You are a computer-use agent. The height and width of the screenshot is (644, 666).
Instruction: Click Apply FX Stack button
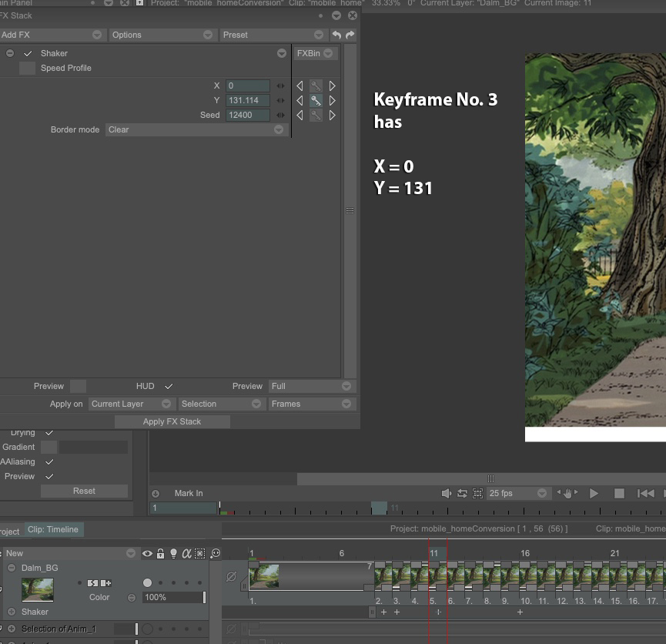click(172, 421)
